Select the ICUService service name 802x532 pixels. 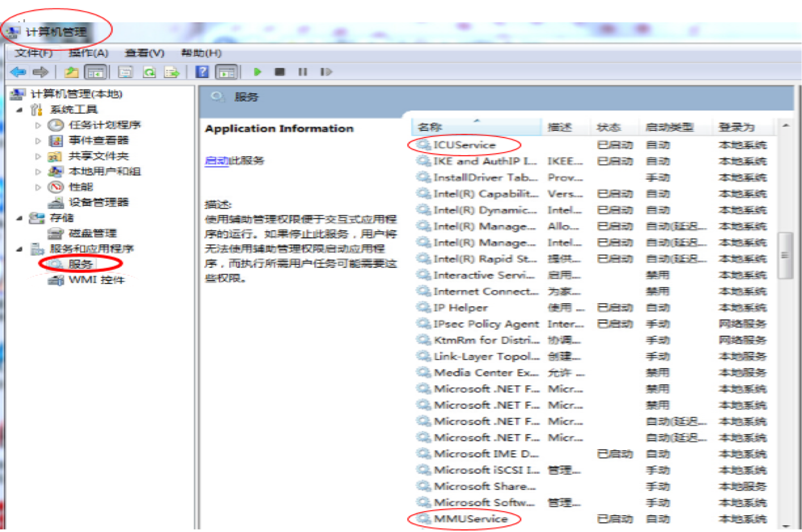click(x=464, y=145)
